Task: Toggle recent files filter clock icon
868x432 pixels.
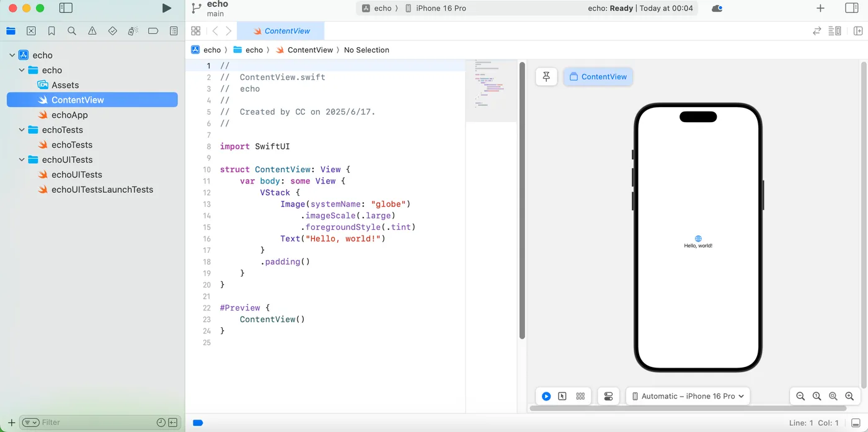Action: coord(161,422)
